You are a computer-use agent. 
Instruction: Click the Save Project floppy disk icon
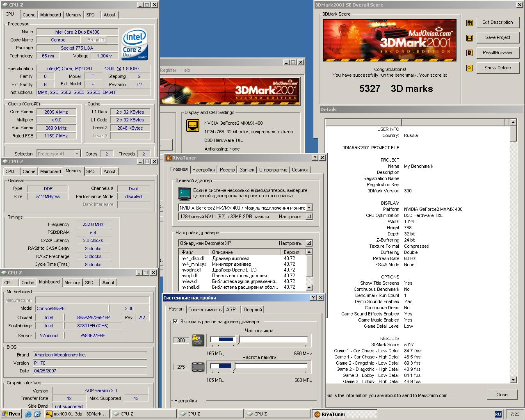(x=470, y=38)
